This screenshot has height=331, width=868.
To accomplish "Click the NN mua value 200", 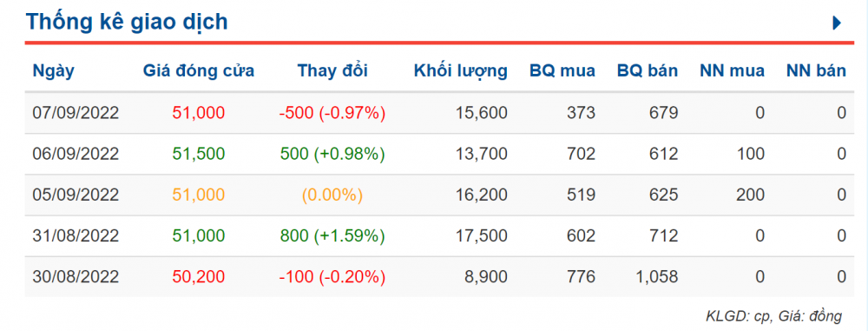I will tap(750, 195).
